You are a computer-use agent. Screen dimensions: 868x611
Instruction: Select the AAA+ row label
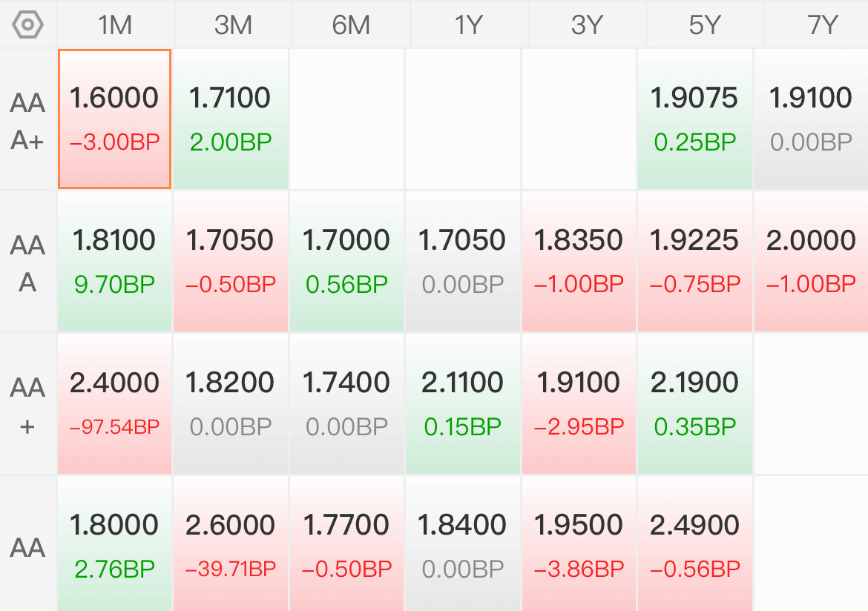[x=27, y=121]
